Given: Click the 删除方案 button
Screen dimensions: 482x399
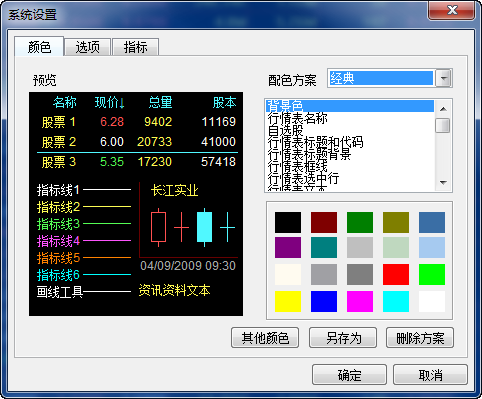Looking at the screenshot, I should [x=420, y=338].
